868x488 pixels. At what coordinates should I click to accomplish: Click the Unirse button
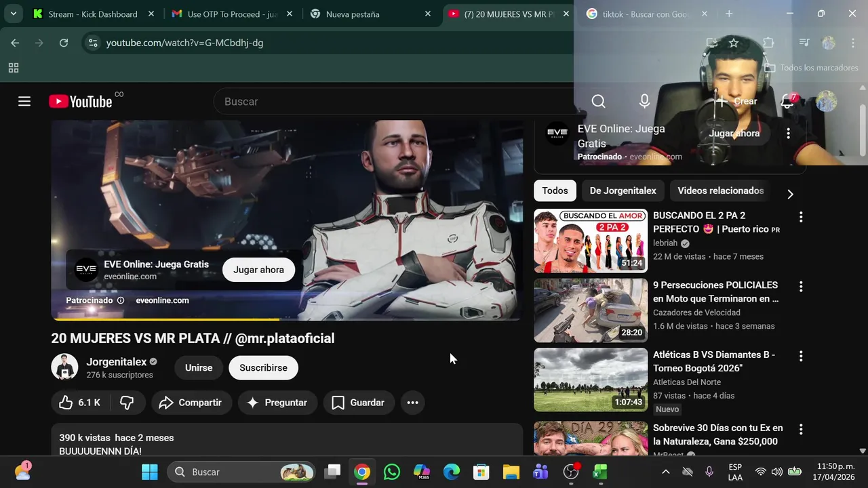pyautogui.click(x=199, y=367)
